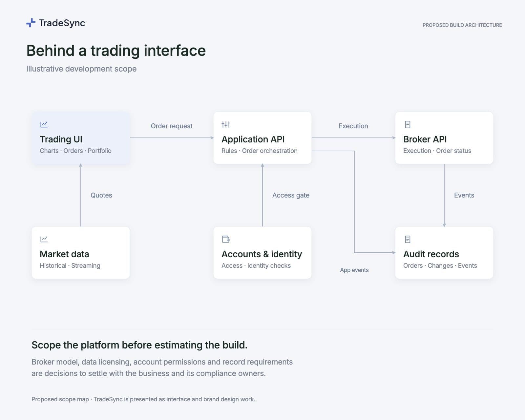
Task: Click 'Historical · Streaming' subtitle
Action: pyautogui.click(x=70, y=265)
